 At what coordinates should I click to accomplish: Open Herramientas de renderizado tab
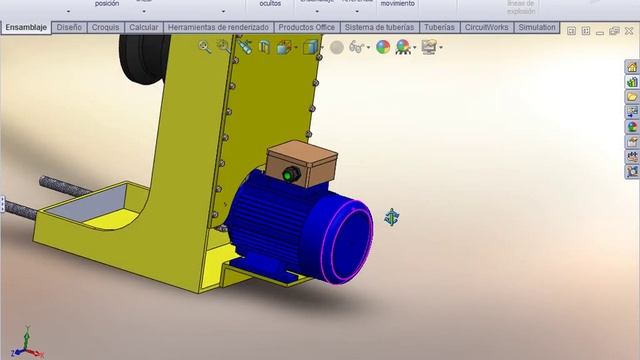pos(218,27)
